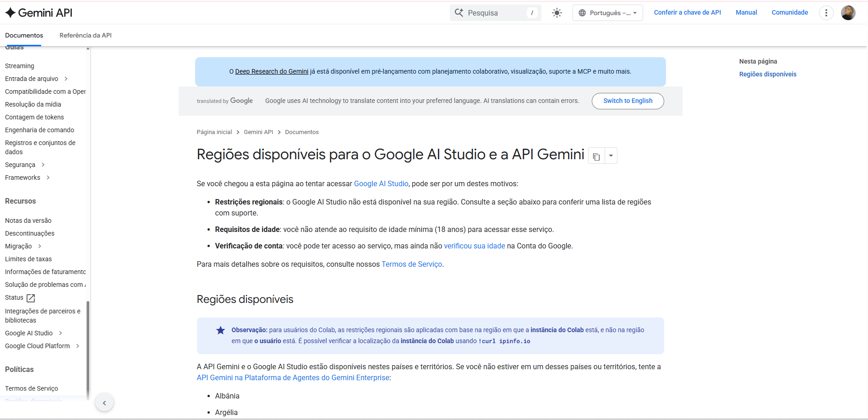The height and width of the screenshot is (420, 868).
Task: Expand Google Cloud Platform sidebar chevron
Action: pyautogui.click(x=78, y=346)
